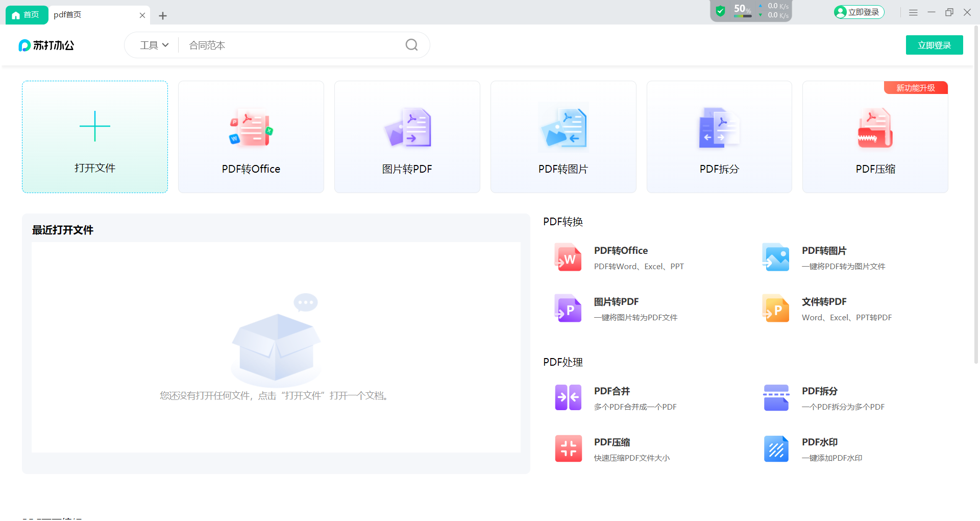
Task: Focus the 合同范本 search field
Action: tap(291, 45)
